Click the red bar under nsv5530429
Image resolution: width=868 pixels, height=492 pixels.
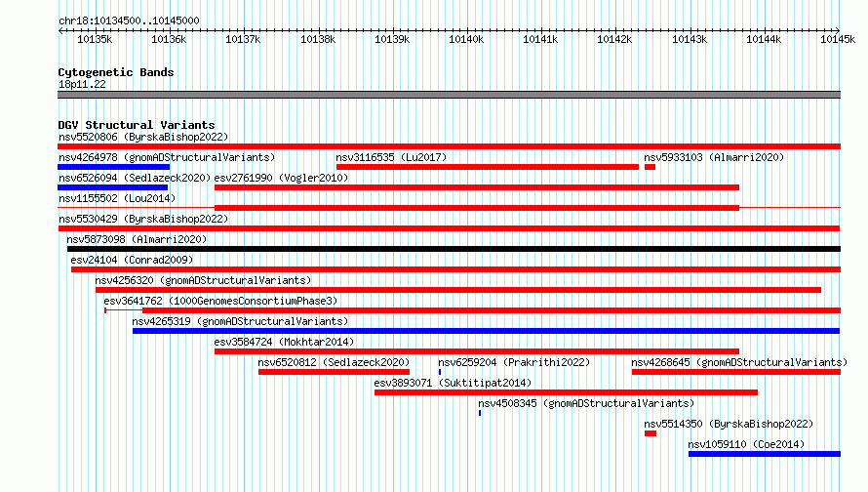tap(449, 228)
